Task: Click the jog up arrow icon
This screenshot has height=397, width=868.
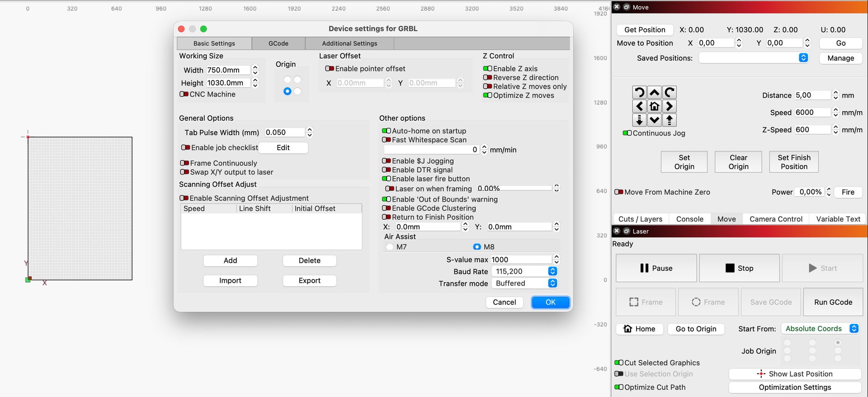Action: pos(654,93)
